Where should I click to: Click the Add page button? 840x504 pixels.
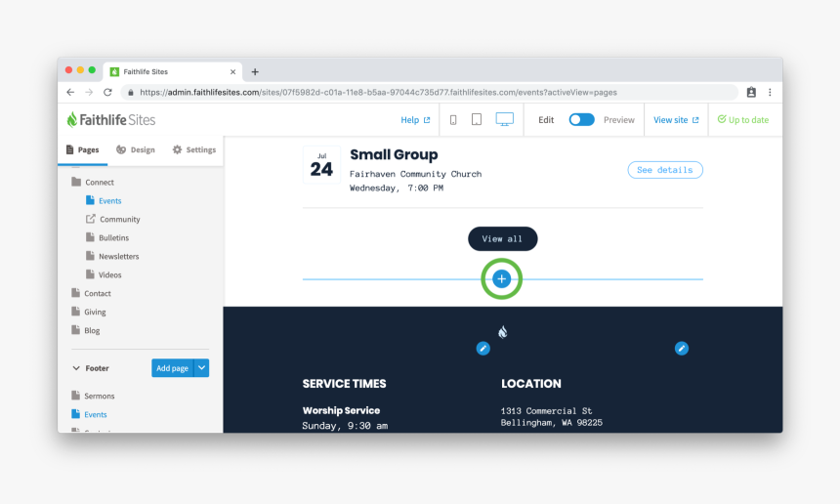[x=173, y=368]
